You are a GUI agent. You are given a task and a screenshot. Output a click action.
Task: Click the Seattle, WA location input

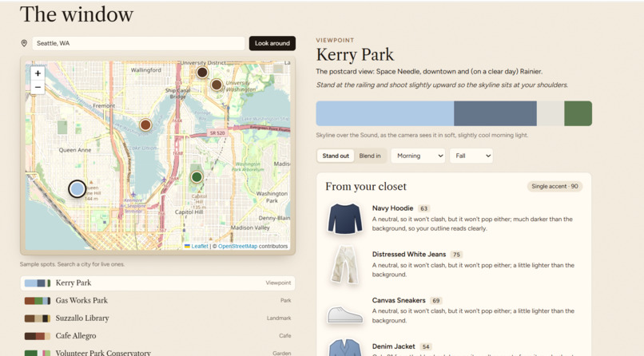point(138,43)
